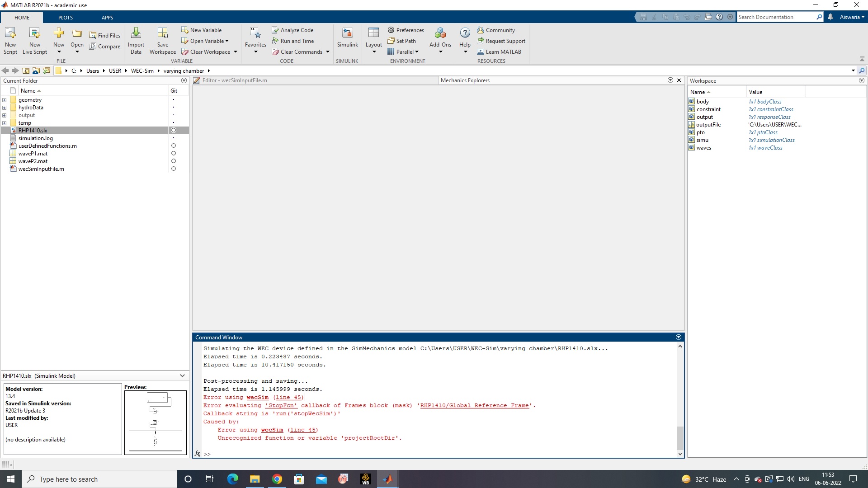
Task: Open MATLAB Preferences
Action: click(406, 29)
